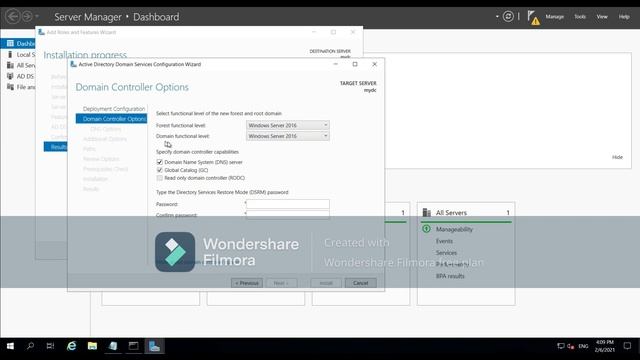The image size is (640, 360).
Task: Open the Windows Start menu
Action: [10, 346]
